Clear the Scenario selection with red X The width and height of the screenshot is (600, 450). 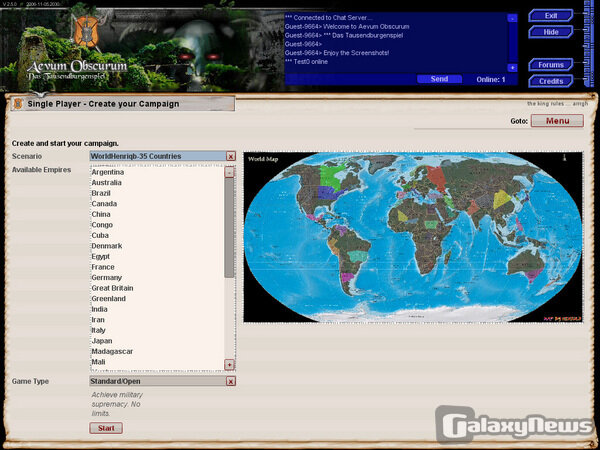coord(231,156)
